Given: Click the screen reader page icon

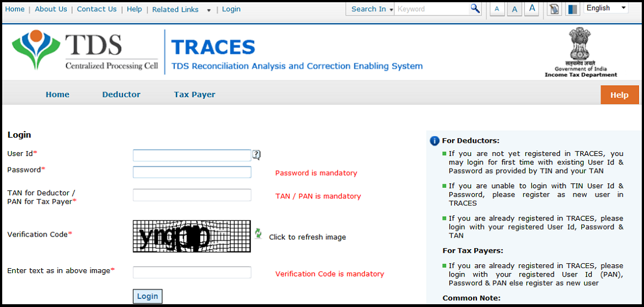Looking at the screenshot, I should tap(555, 9).
